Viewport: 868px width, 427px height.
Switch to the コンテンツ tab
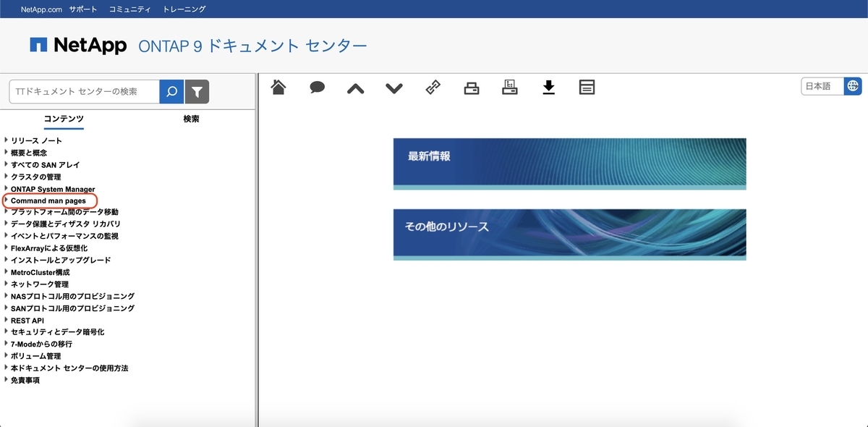point(64,119)
